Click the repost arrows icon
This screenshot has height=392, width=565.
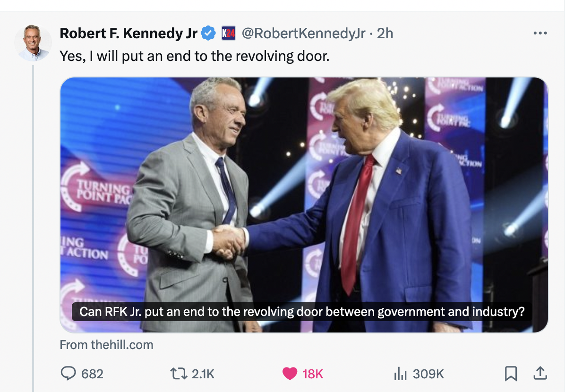coord(178,374)
